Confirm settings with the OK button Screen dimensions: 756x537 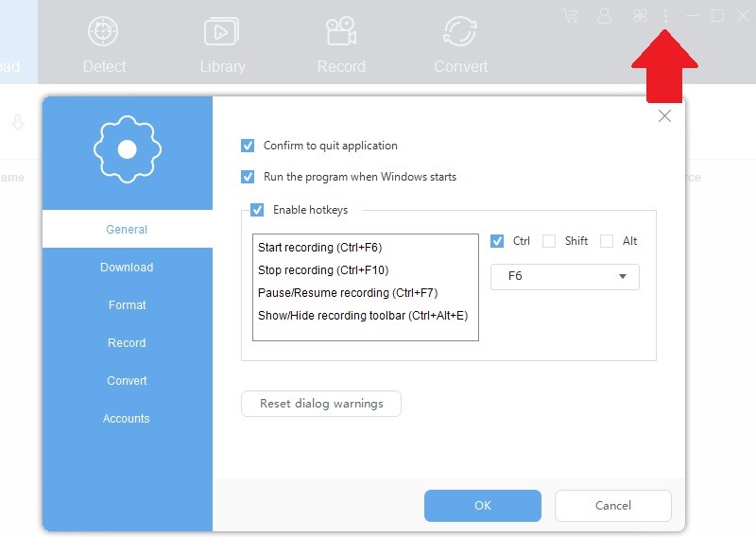coord(482,506)
